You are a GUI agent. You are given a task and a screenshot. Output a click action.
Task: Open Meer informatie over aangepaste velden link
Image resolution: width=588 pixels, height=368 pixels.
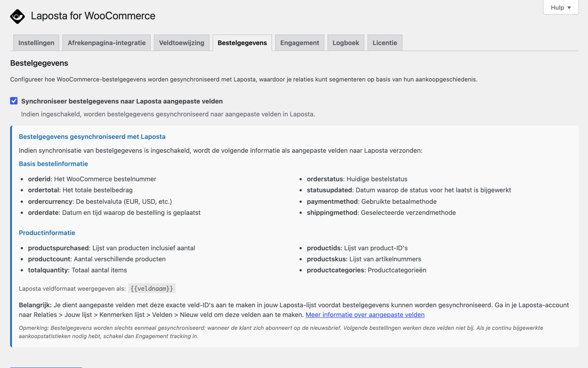click(x=365, y=315)
